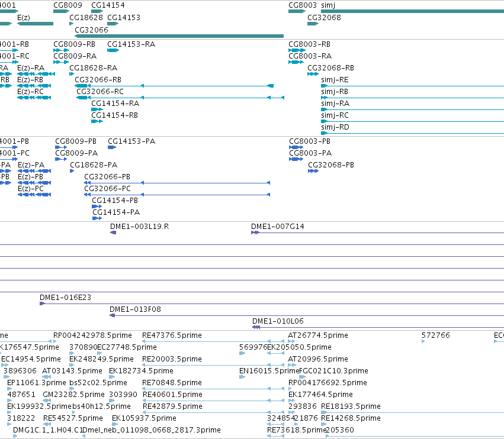Click BAC clone DME1-013F08

point(135,309)
